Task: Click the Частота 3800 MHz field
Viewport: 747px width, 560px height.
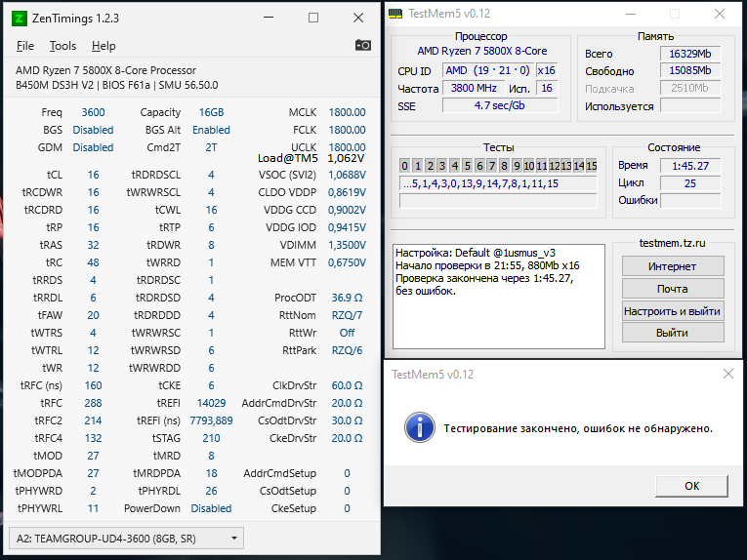Action: coord(474,88)
